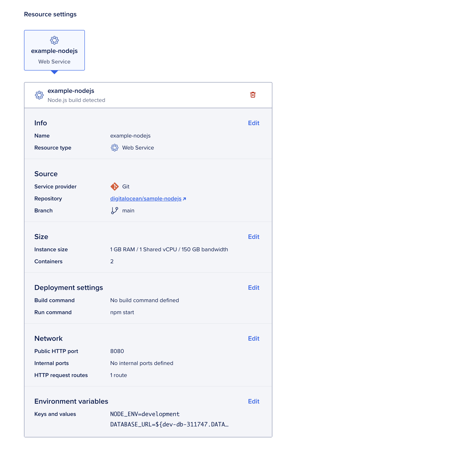Click the gear icon next to Node.js build detected
The width and height of the screenshot is (476, 450).
click(x=39, y=95)
